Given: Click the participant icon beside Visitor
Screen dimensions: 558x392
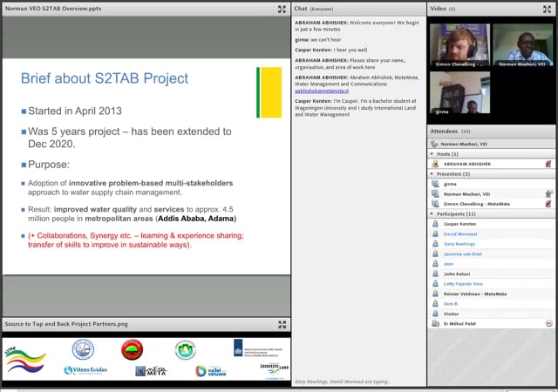Looking at the screenshot, I should tap(435, 314).
